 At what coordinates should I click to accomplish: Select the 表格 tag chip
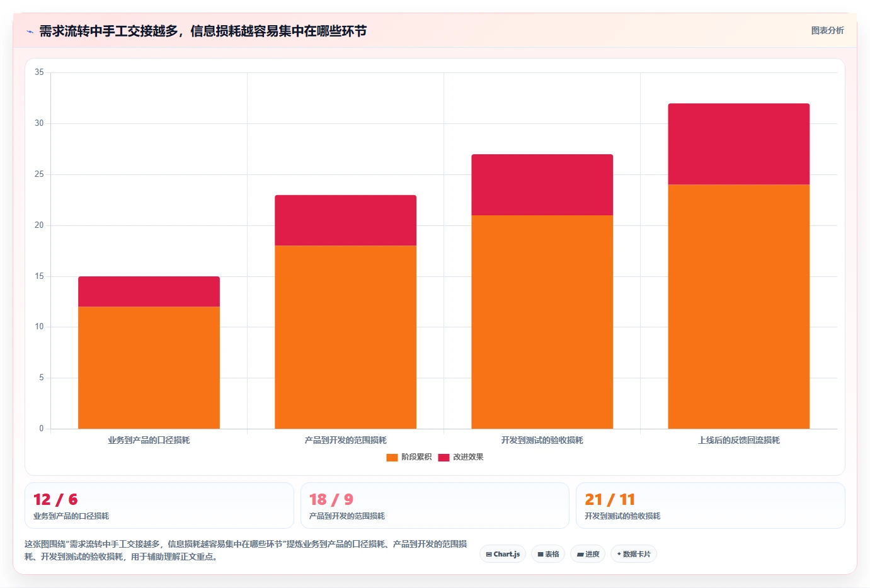coord(548,554)
